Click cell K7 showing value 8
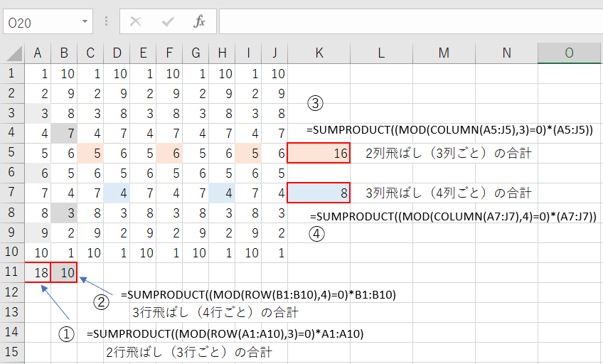The width and height of the screenshot is (603, 364). [x=319, y=193]
